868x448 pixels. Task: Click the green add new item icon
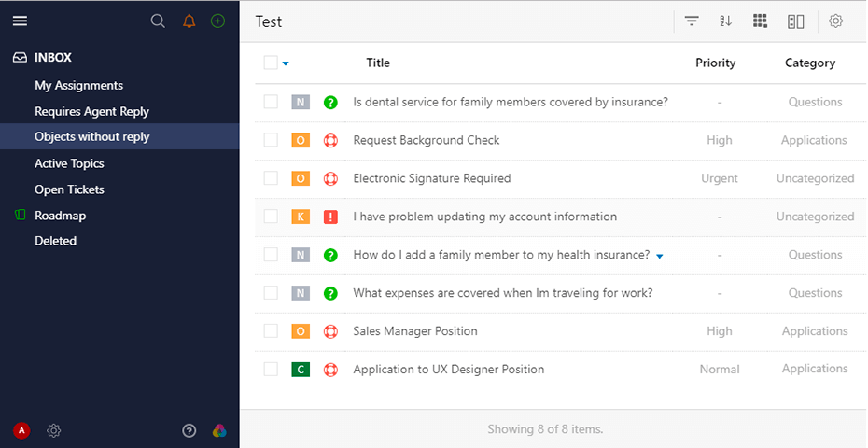click(217, 21)
